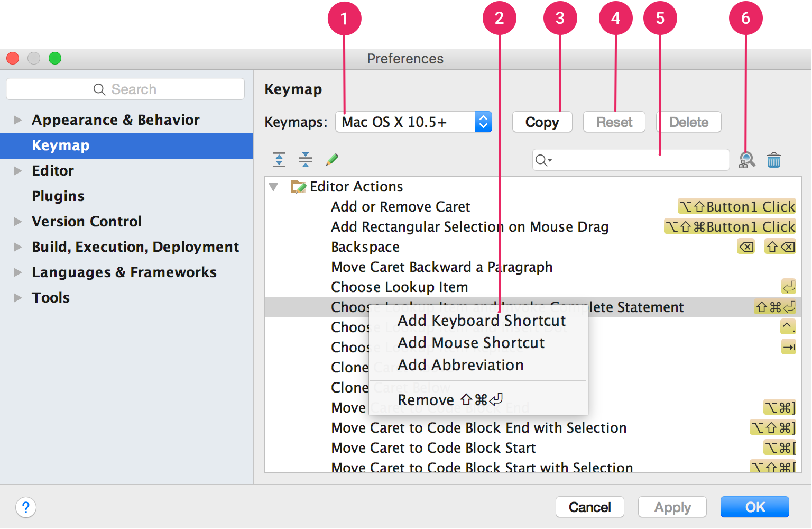Screen dimensions: 812x529
Task: Choose Add Abbreviation in the context menu
Action: coord(460,365)
